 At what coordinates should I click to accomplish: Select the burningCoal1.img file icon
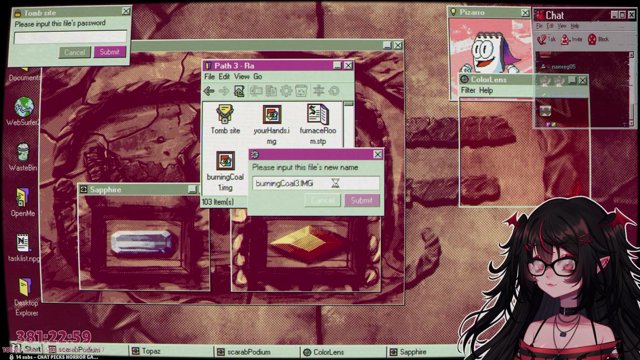pyautogui.click(x=225, y=171)
